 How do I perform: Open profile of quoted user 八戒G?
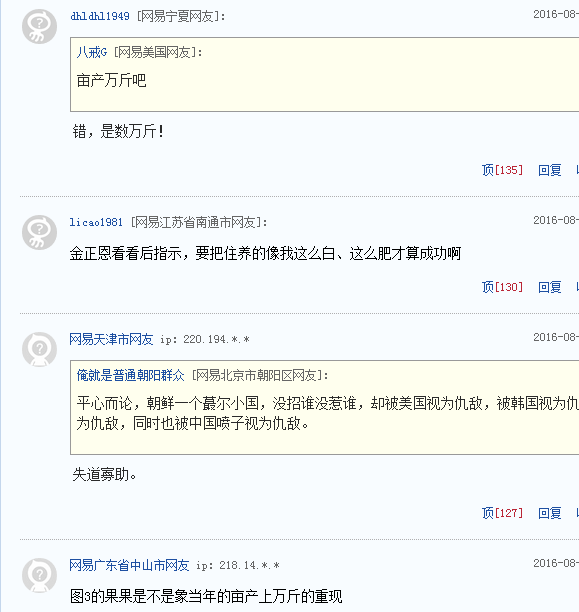coord(92,52)
